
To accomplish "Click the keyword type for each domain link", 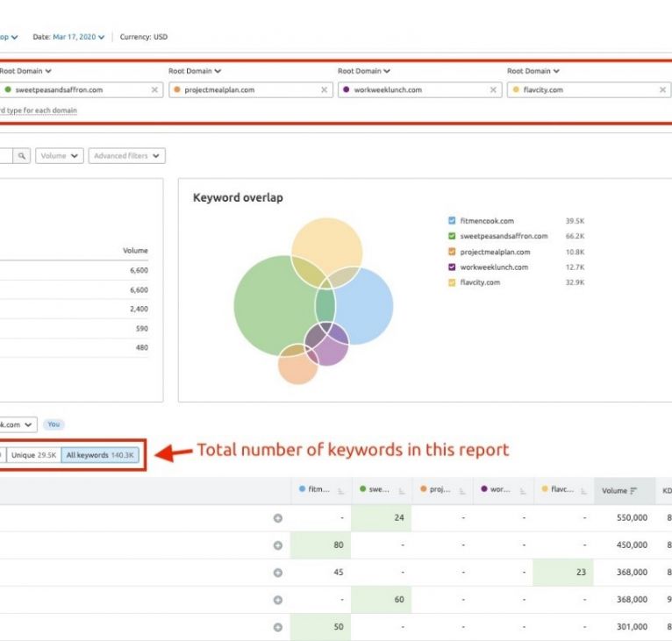I will tap(39, 110).
